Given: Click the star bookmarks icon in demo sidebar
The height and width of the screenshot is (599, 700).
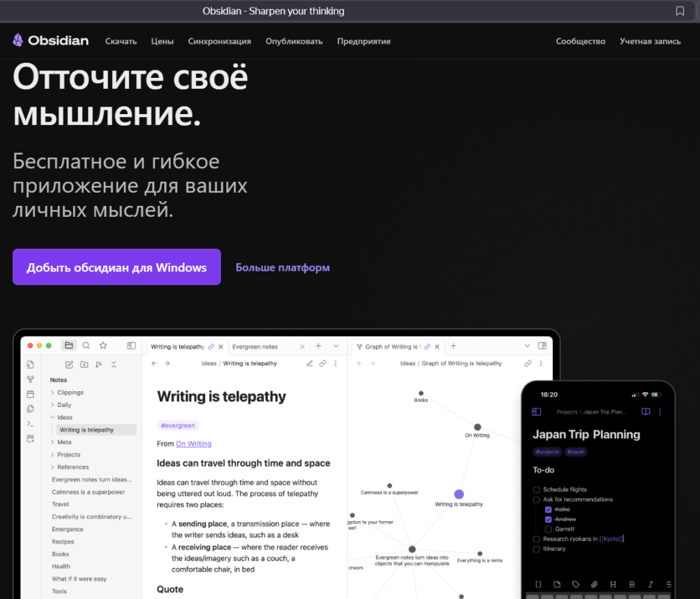Looking at the screenshot, I should (x=103, y=345).
